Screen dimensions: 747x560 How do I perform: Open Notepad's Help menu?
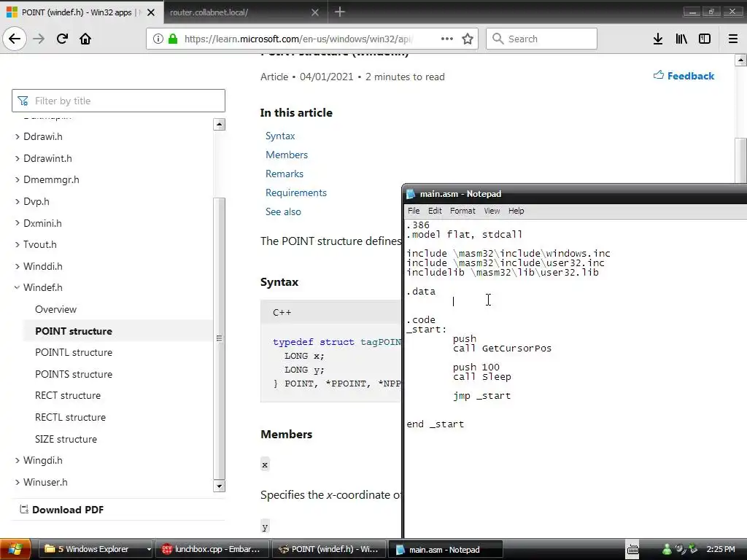coord(516,211)
